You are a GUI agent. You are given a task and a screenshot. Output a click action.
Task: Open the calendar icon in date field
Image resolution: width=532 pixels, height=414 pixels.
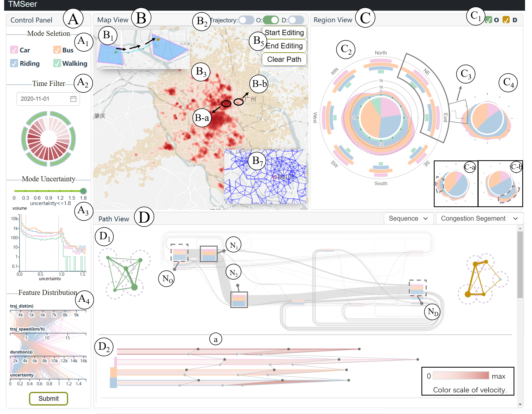tap(73, 99)
